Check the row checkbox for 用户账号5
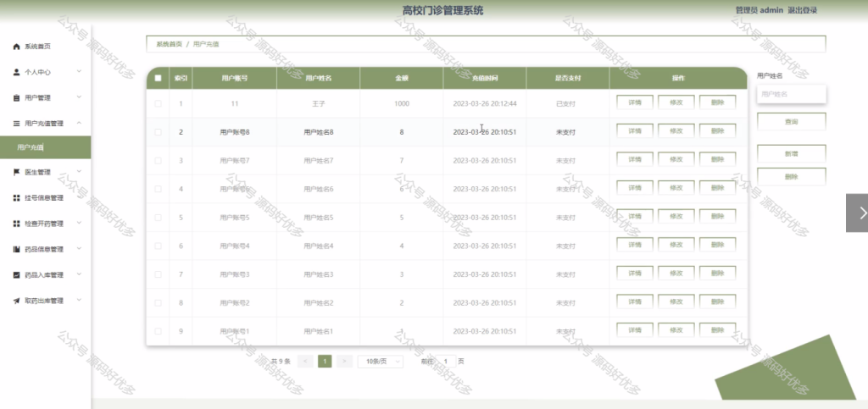The height and width of the screenshot is (409, 868). pos(158,218)
